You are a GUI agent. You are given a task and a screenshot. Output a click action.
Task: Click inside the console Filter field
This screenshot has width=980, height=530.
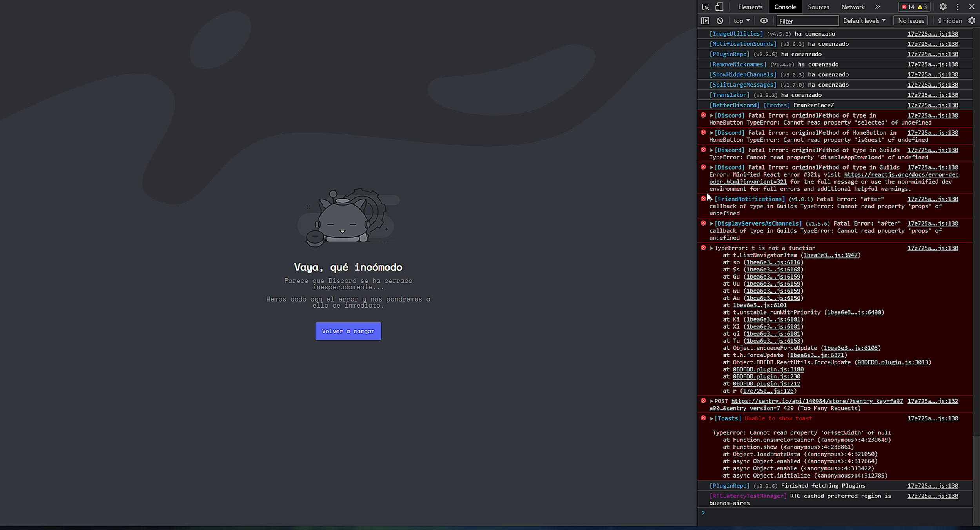tap(807, 20)
